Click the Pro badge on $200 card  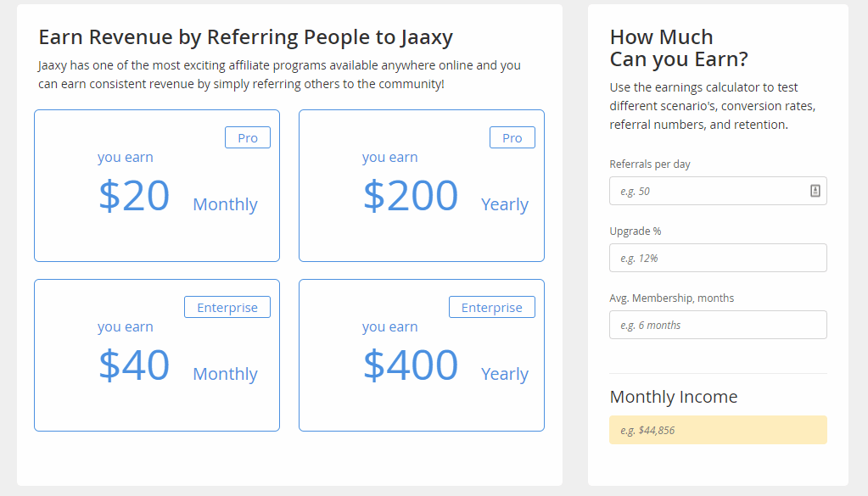tap(512, 137)
